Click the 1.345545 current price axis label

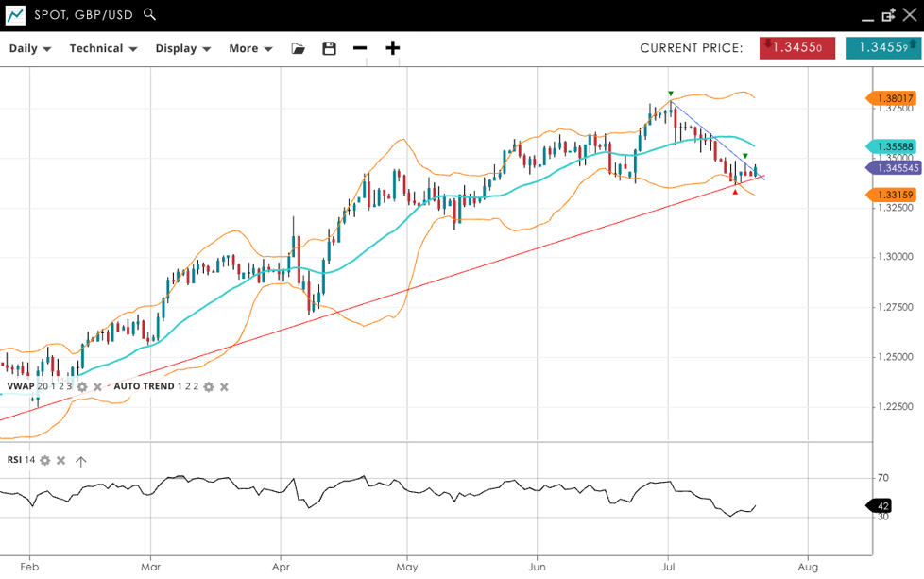click(896, 167)
